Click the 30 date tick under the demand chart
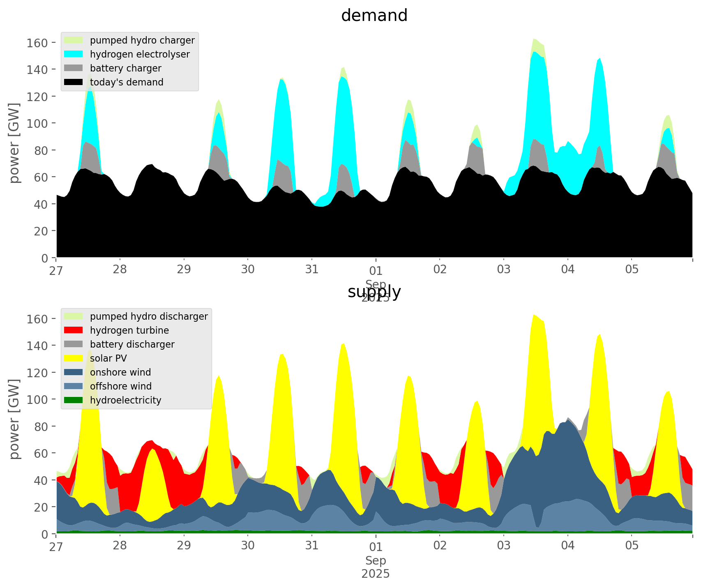 (x=248, y=270)
